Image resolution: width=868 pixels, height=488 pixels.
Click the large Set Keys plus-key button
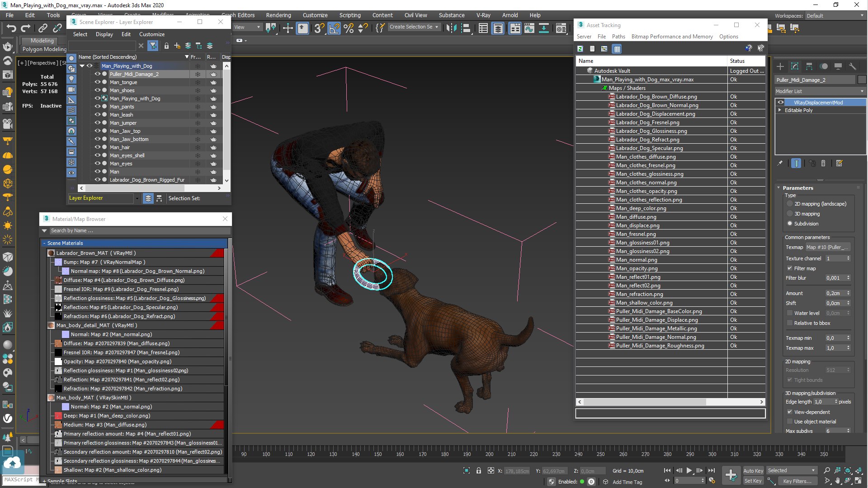point(731,475)
